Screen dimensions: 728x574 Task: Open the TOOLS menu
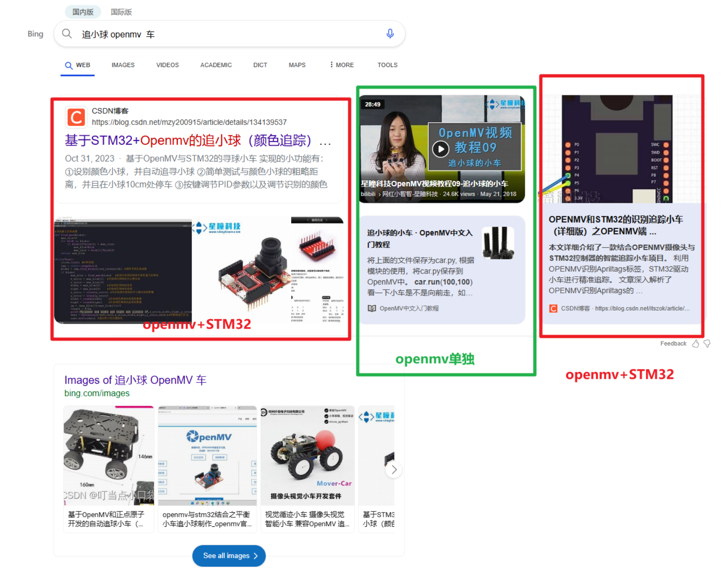click(387, 65)
